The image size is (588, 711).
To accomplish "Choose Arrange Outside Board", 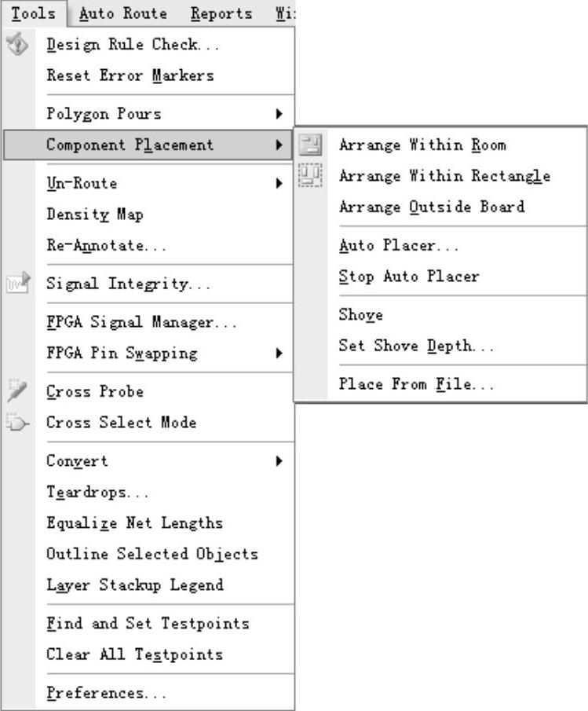I will [x=431, y=207].
